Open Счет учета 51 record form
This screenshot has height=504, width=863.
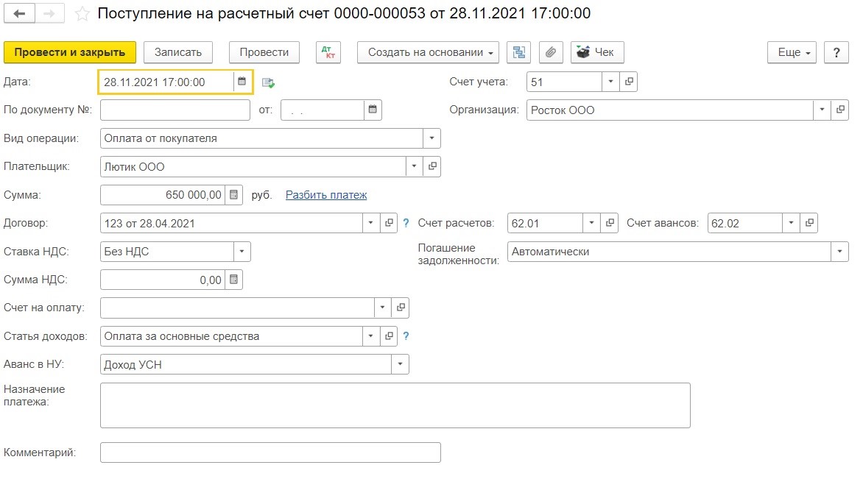coord(629,82)
